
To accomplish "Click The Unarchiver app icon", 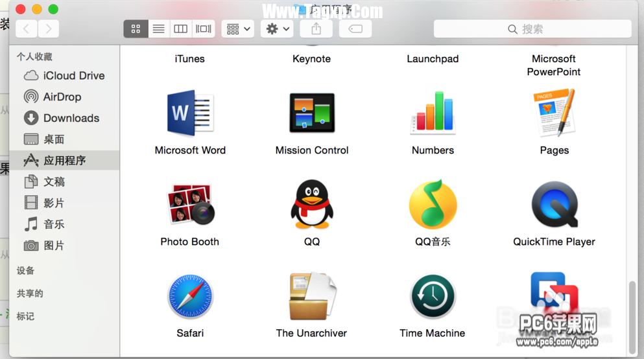I will tap(312, 296).
